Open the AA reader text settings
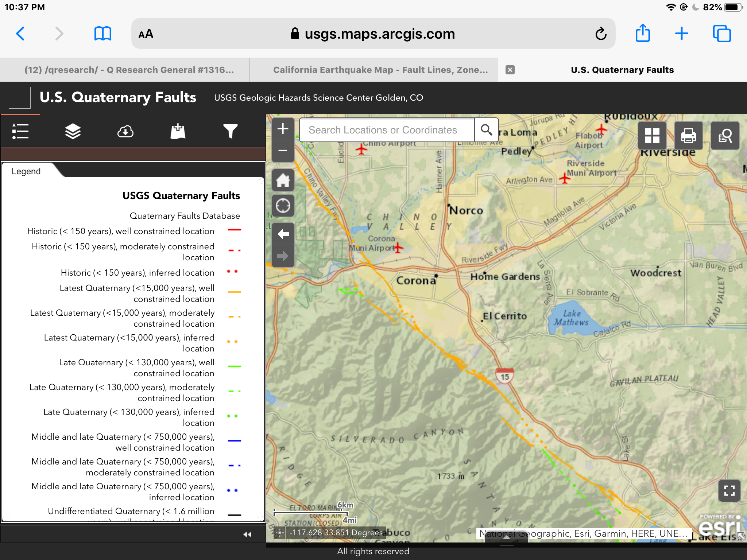 tap(146, 34)
